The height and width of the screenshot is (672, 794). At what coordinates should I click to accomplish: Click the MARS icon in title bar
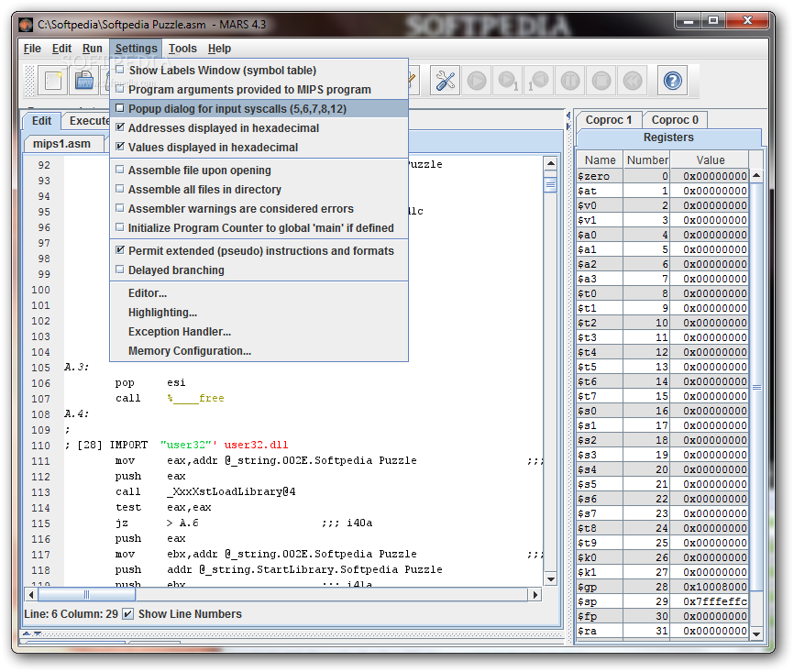(26, 25)
